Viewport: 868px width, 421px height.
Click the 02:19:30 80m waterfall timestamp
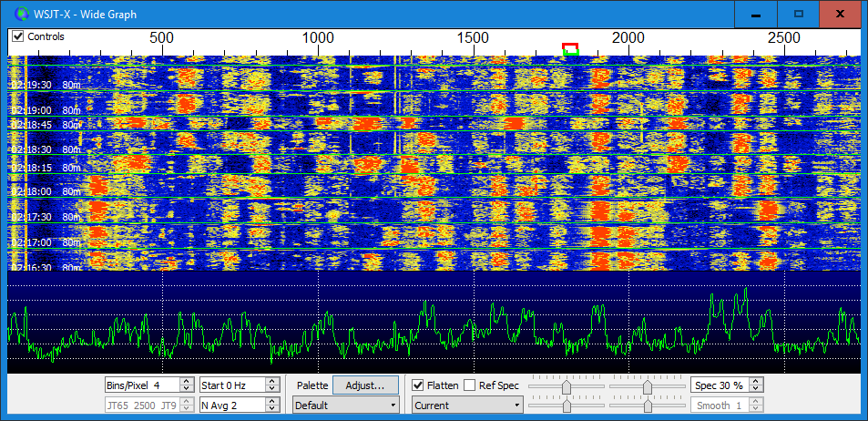(46, 85)
